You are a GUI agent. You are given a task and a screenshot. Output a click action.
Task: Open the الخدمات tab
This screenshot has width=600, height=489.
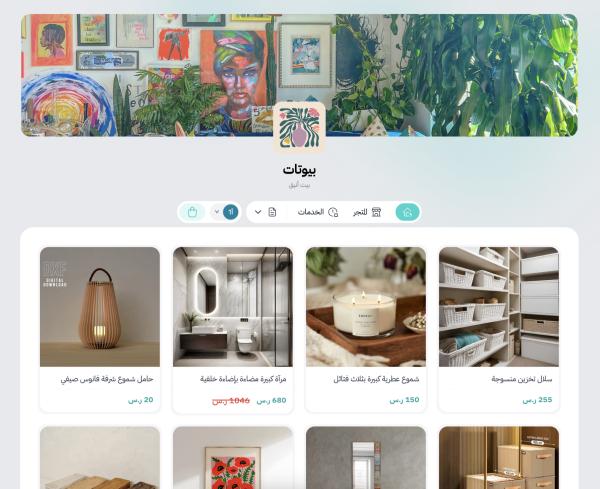click(311, 212)
